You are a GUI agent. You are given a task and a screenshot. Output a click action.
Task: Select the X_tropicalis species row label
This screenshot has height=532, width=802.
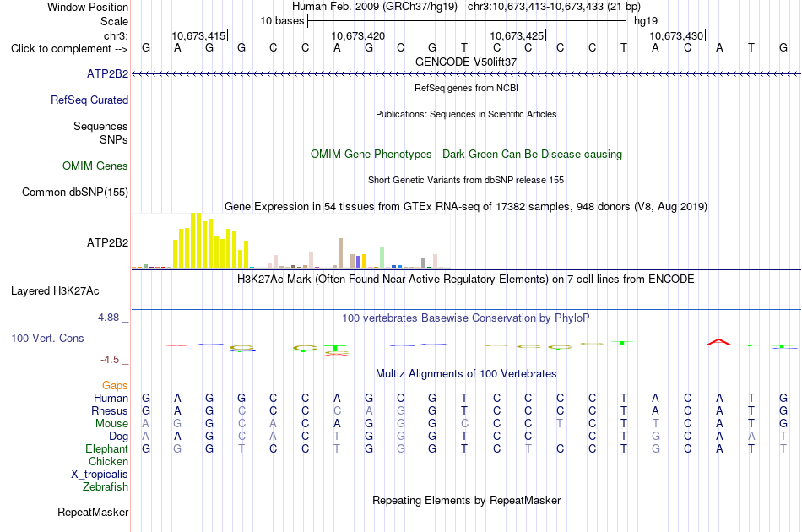pos(100,475)
